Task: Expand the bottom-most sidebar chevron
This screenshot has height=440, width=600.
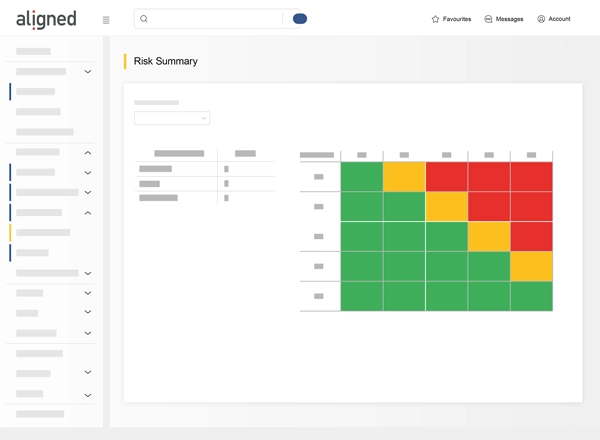Action: tap(88, 395)
